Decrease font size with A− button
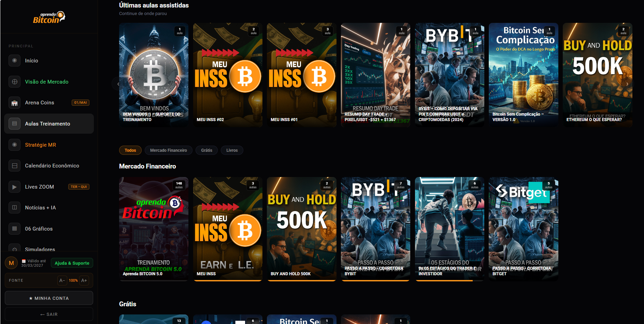This screenshot has height=324, width=644. click(x=62, y=280)
